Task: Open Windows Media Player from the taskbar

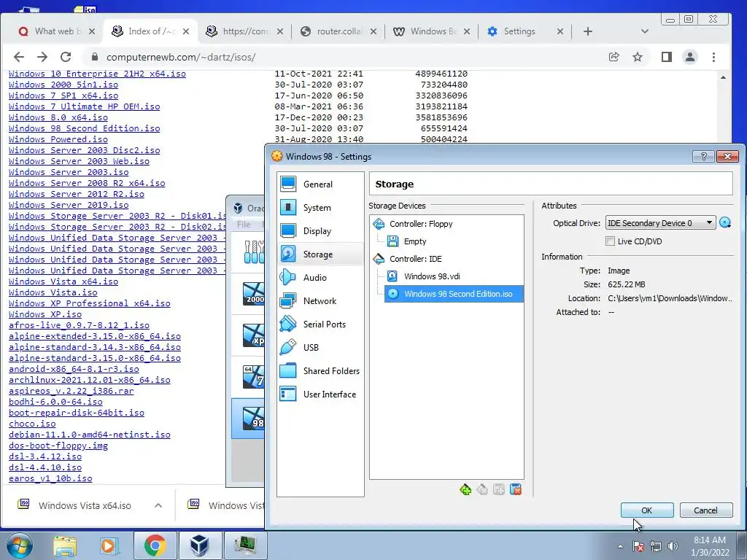Action: point(108,546)
